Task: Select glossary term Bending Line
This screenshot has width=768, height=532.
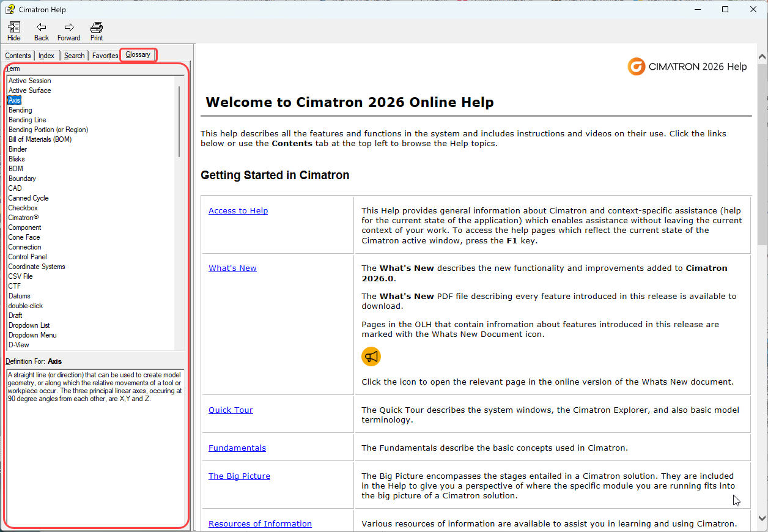Action: coord(28,120)
